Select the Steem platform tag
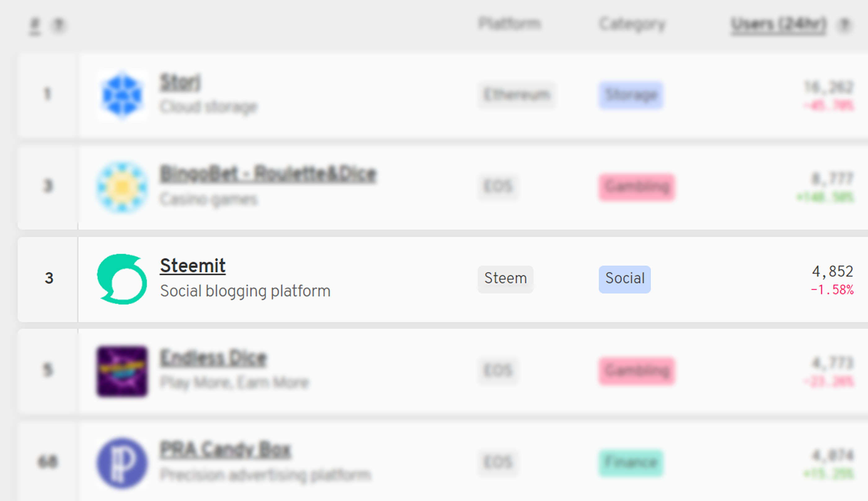 [x=505, y=279]
